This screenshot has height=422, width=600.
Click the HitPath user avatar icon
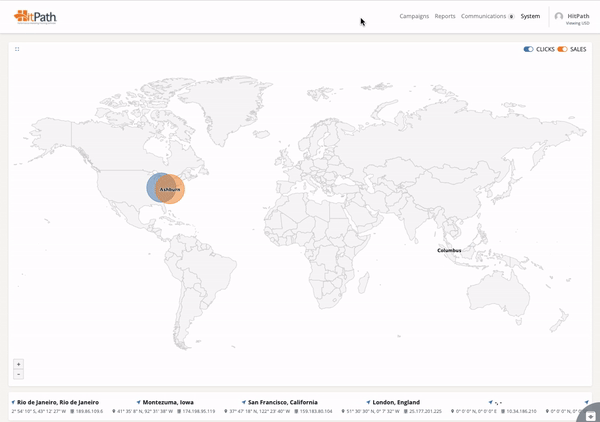tap(559, 17)
